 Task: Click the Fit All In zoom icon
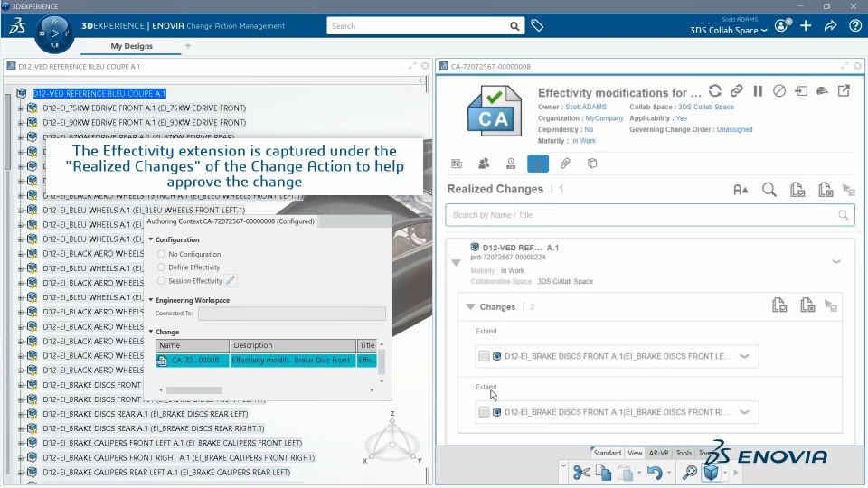pos(689,473)
